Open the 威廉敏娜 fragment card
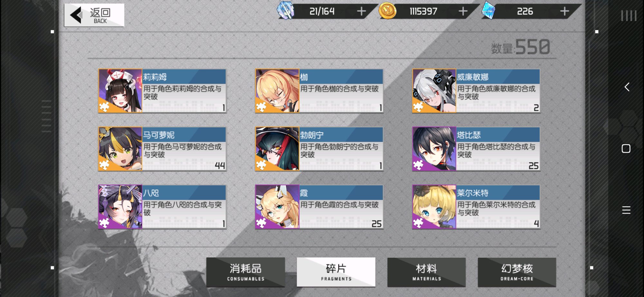This screenshot has height=297, width=644. pos(476,91)
